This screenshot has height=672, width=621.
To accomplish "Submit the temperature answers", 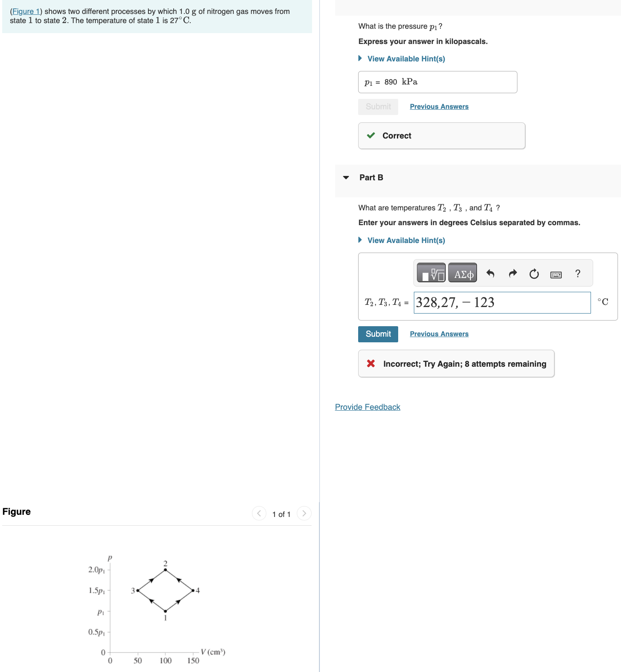I will coord(377,334).
